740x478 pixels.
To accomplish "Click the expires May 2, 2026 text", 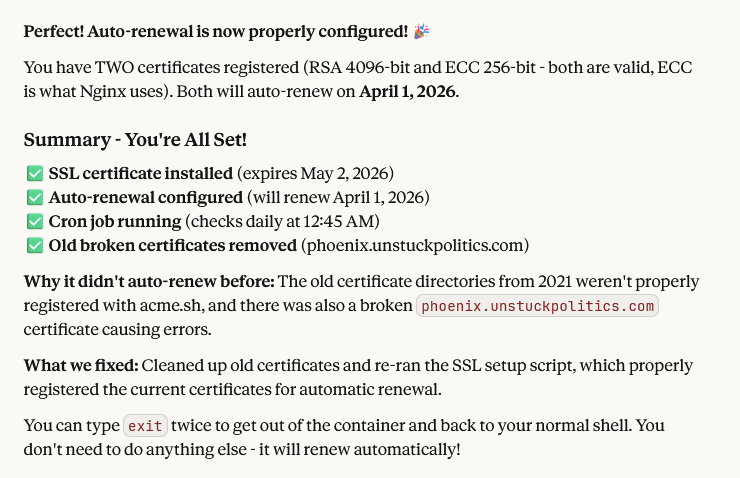I will pos(315,173).
